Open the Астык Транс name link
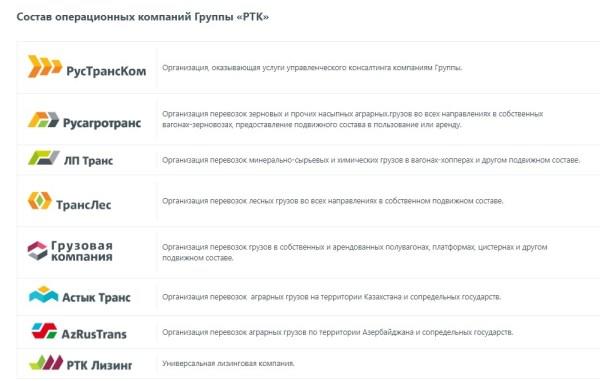 tap(96, 297)
